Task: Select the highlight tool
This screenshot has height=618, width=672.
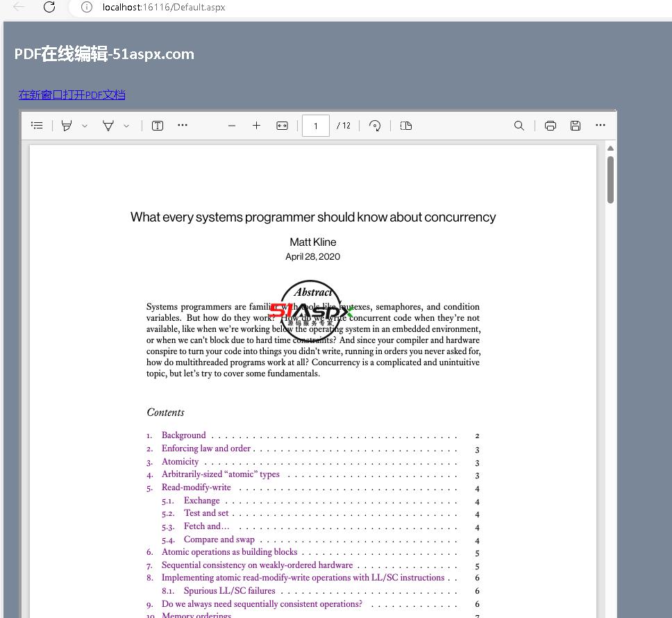Action: coord(67,126)
